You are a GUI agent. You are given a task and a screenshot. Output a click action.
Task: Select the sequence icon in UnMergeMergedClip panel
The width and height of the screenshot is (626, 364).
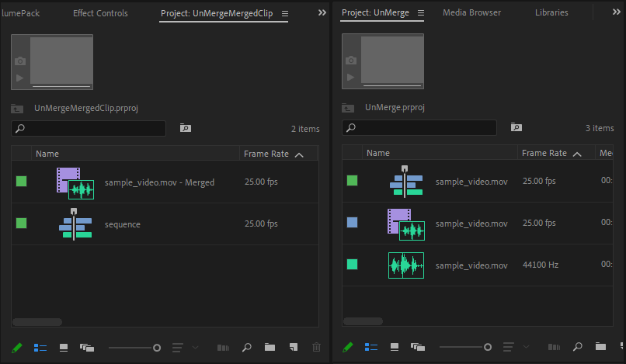[x=75, y=224]
